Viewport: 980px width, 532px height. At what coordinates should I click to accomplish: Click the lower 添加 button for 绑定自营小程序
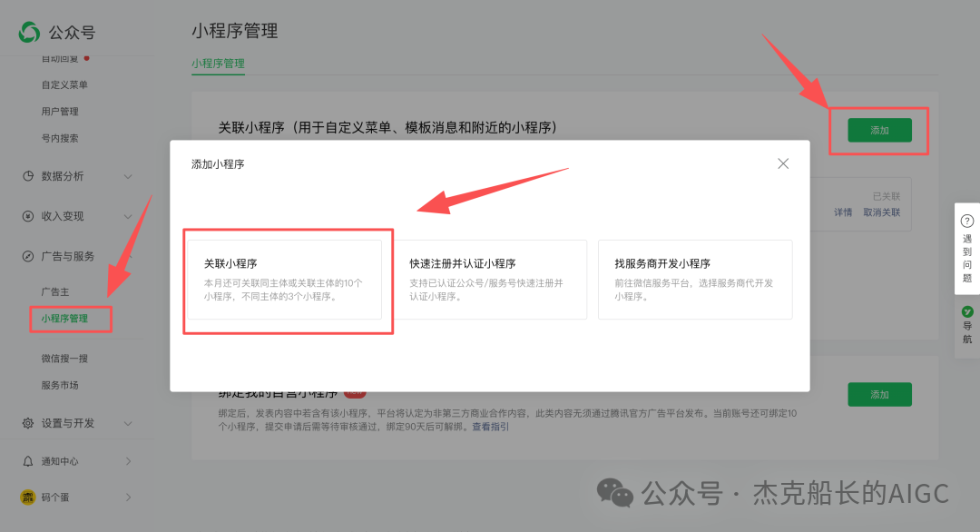coord(879,395)
